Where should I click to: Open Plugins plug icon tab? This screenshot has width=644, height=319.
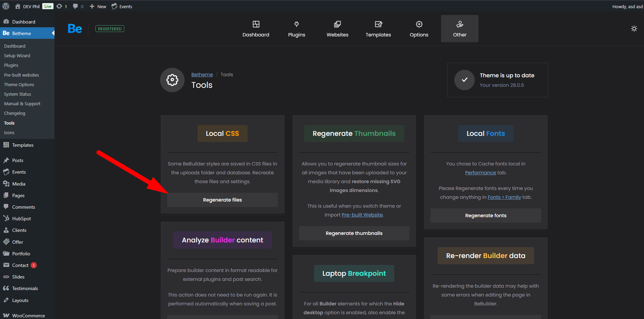pos(297,24)
